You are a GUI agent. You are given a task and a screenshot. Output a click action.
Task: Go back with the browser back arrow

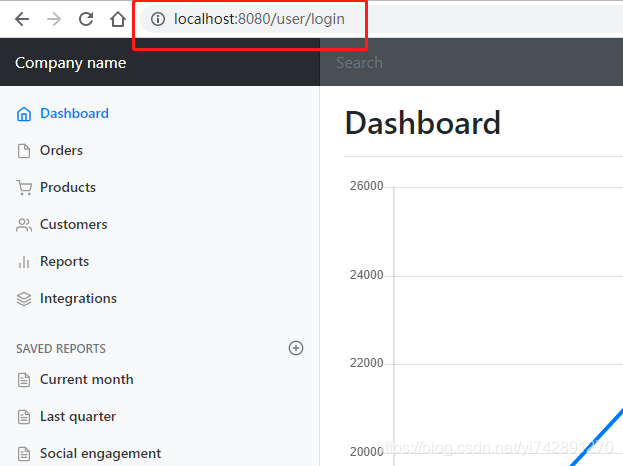(x=22, y=19)
